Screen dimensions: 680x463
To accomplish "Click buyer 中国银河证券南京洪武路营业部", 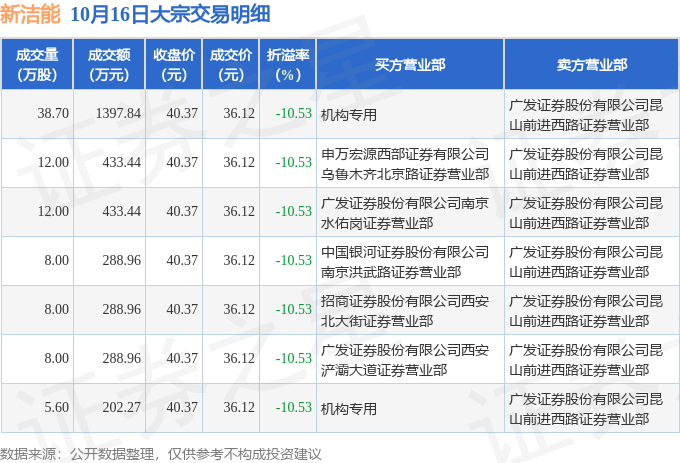I will coord(405,262).
